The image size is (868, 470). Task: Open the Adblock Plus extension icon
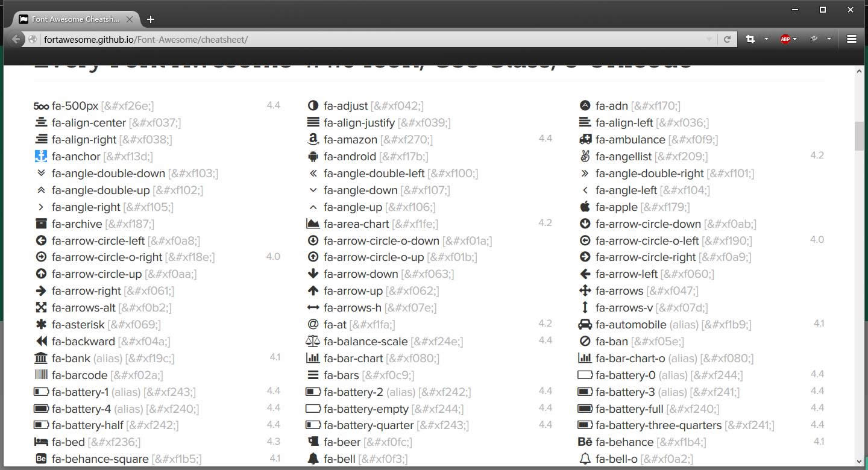click(785, 39)
